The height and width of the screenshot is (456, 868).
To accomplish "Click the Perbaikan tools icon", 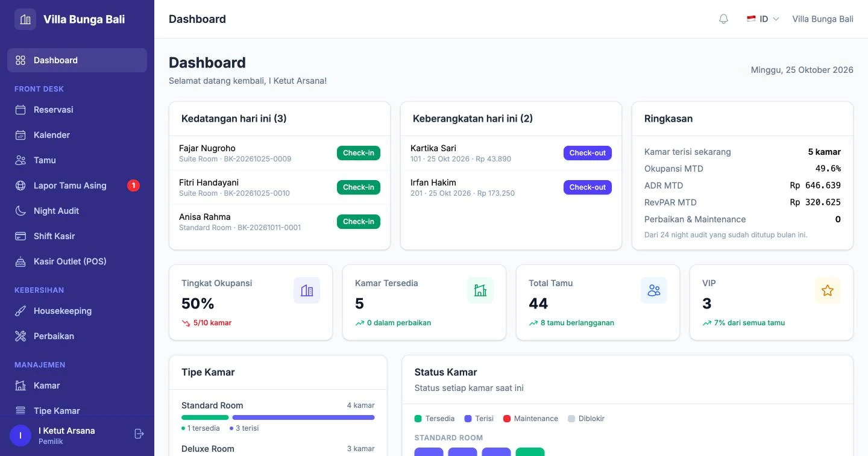I will click(x=20, y=336).
